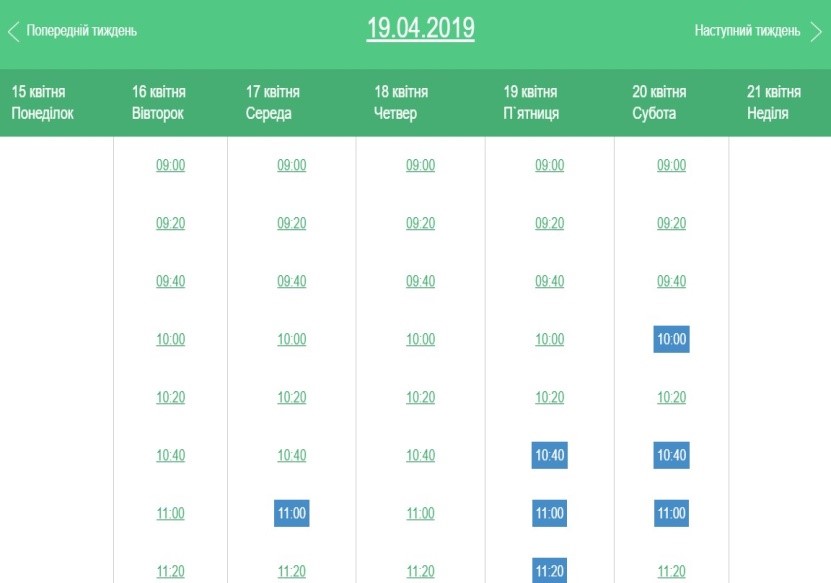
Task: Pick the 11:00 blue slot on Середа
Action: tap(291, 513)
